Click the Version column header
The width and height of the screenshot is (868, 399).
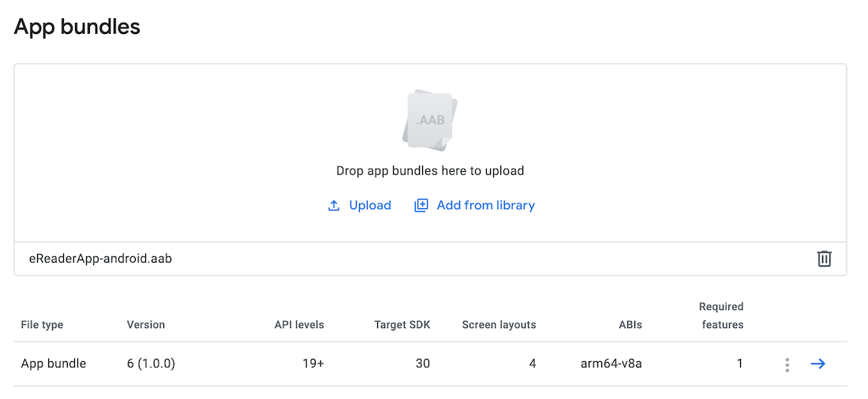146,325
